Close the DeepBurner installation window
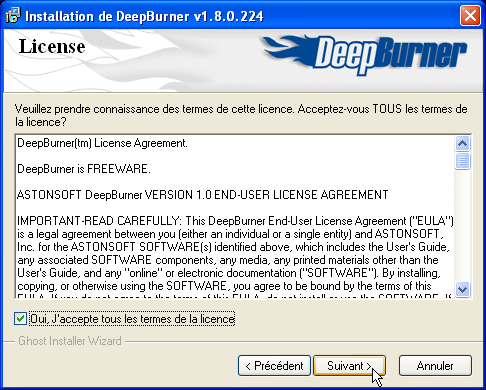The height and width of the screenshot is (390, 486). (x=470, y=15)
